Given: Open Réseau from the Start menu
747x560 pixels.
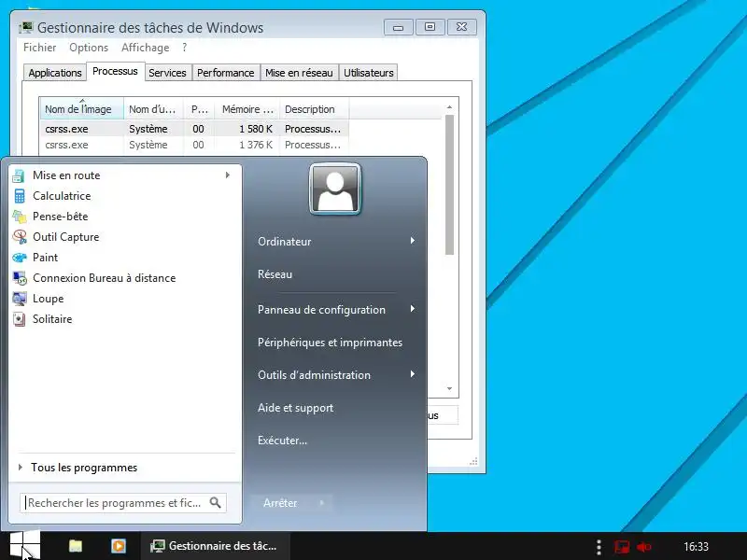Looking at the screenshot, I should [275, 274].
